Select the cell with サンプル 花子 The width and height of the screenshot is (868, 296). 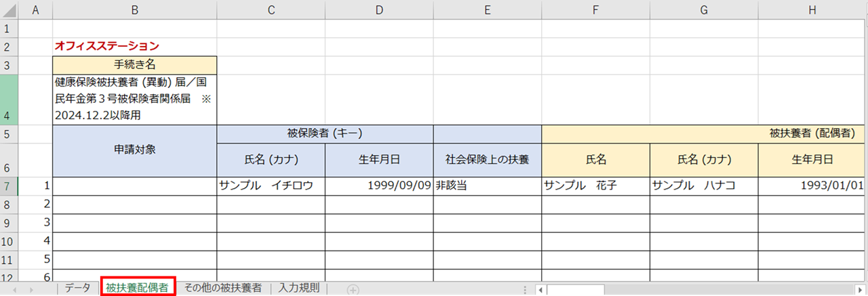coord(595,186)
